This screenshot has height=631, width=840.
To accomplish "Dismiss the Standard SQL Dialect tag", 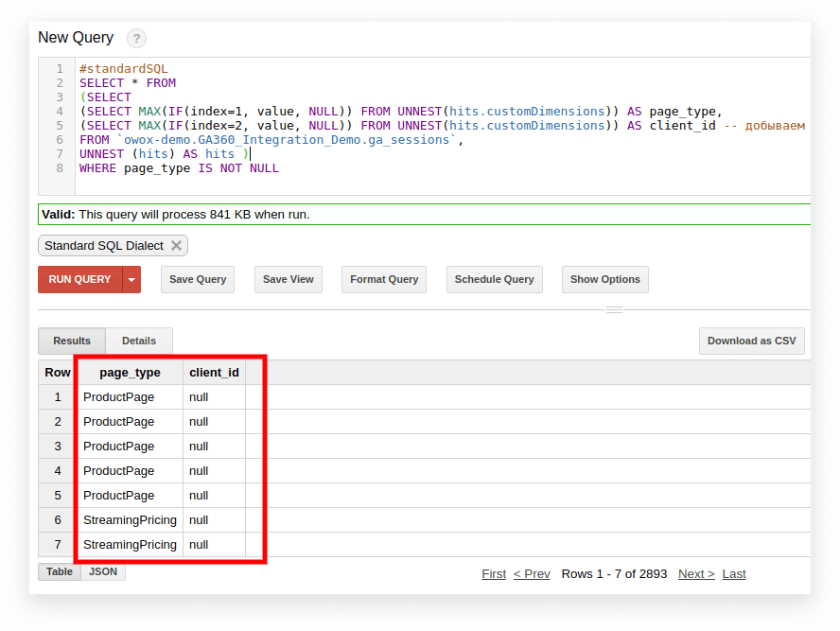I will point(175,245).
